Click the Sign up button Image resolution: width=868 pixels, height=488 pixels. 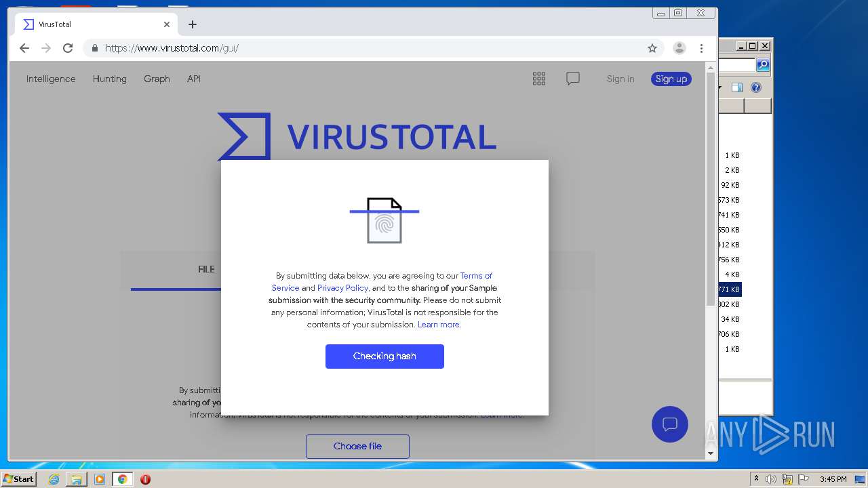[671, 79]
